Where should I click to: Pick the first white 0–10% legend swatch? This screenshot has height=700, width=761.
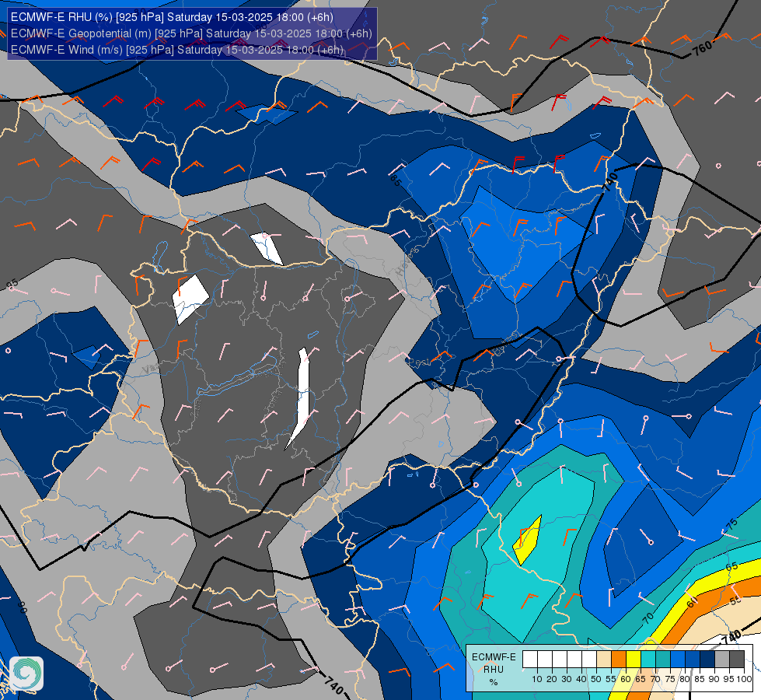530,659
